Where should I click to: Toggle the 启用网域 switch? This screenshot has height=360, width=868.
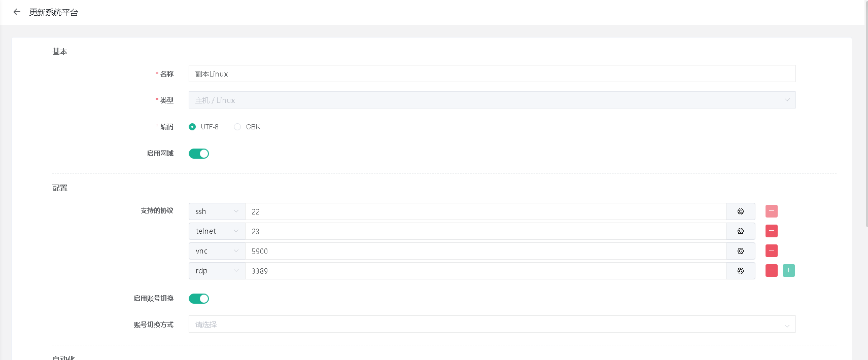pyautogui.click(x=199, y=154)
